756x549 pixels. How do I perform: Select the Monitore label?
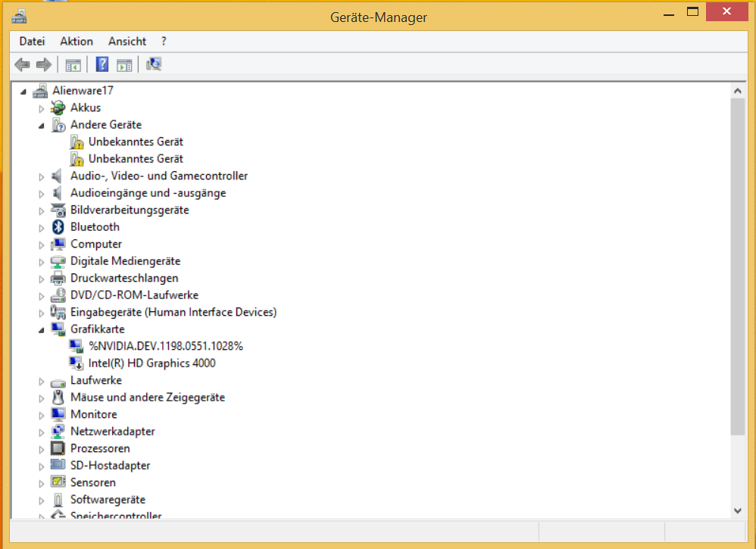point(93,414)
